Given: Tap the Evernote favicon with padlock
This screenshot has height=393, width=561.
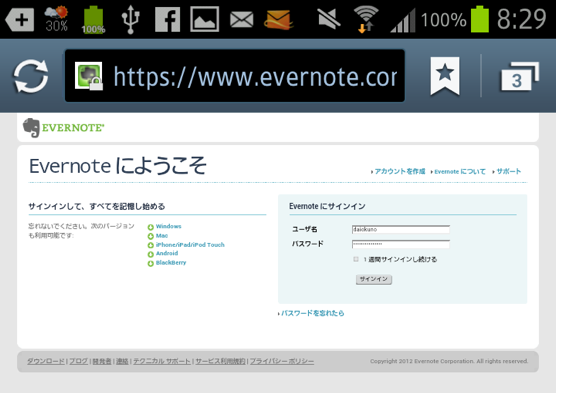Looking at the screenshot, I should pyautogui.click(x=89, y=76).
